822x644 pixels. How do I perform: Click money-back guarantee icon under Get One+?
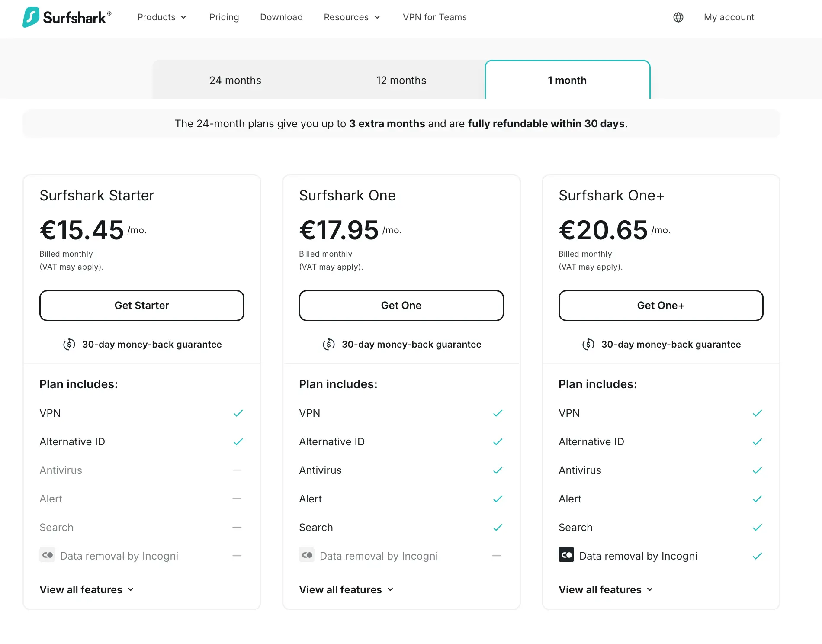click(x=588, y=345)
